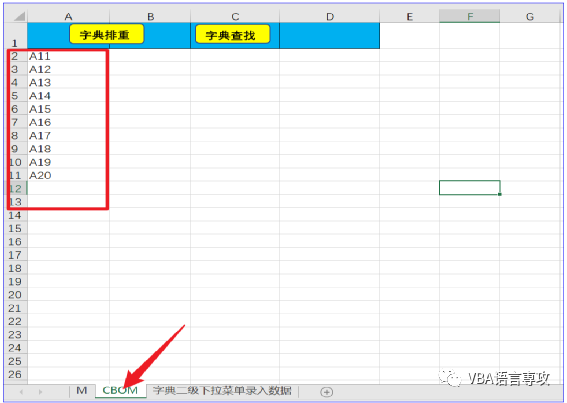Select row 14 header
The width and height of the screenshot is (567, 403).
(16, 215)
